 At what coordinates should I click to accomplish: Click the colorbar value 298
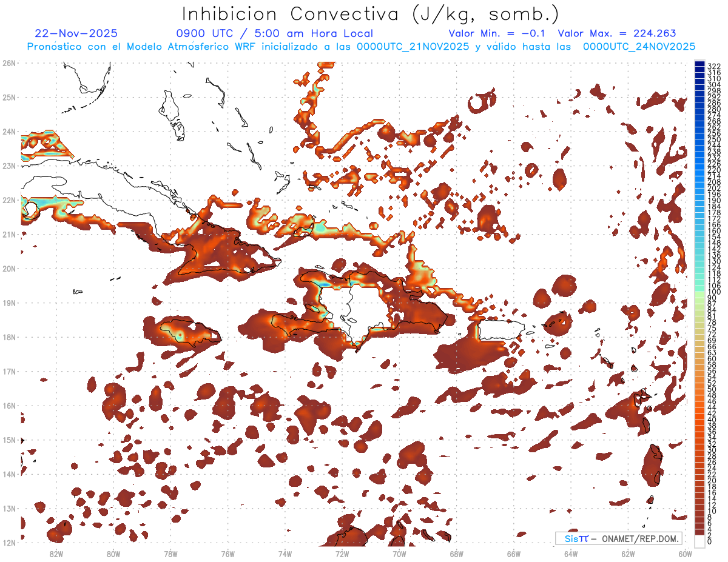click(713, 91)
